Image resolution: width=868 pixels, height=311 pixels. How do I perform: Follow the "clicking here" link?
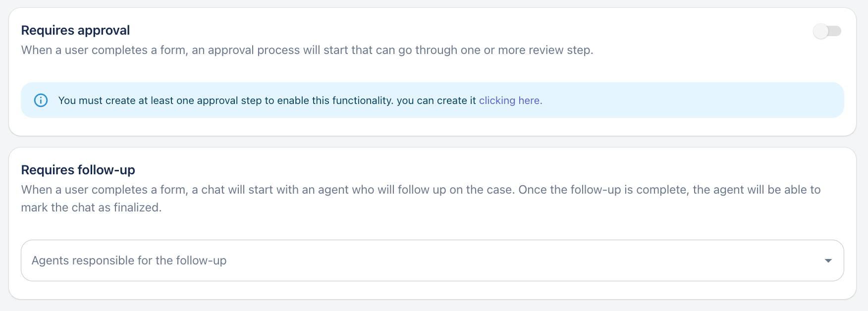(510, 101)
